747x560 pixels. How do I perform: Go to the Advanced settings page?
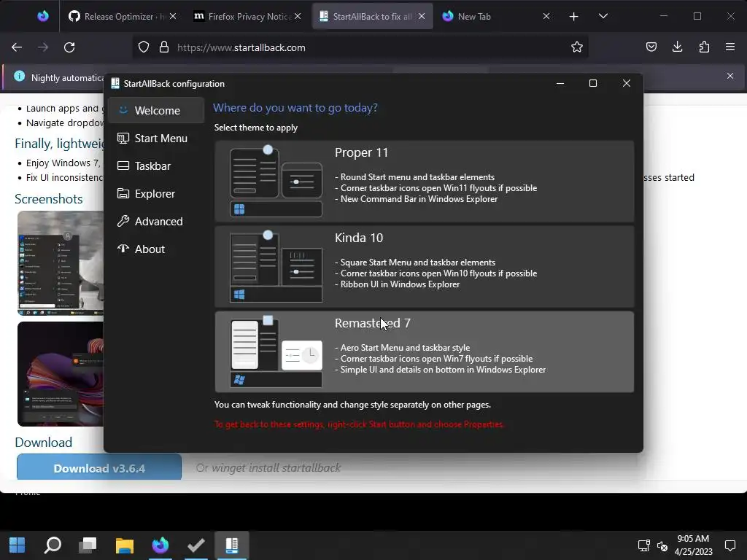[156, 221]
